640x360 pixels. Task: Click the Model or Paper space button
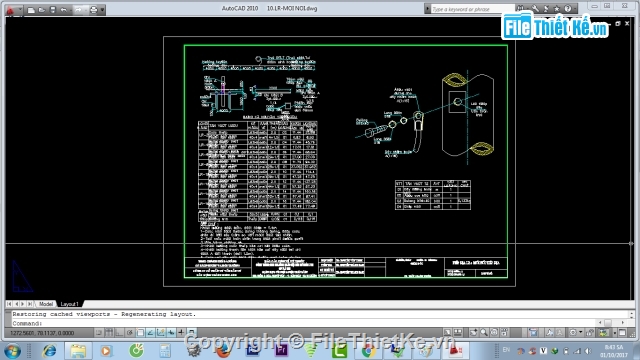point(448,333)
